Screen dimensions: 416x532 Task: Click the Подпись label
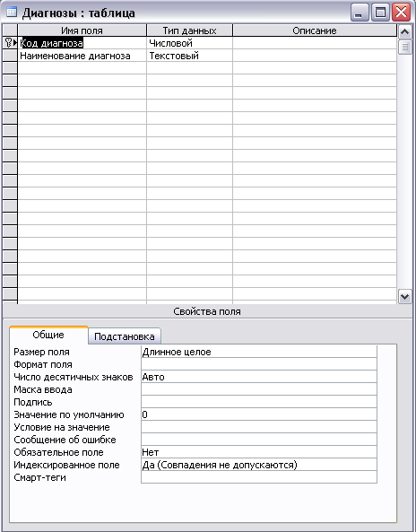(33, 402)
